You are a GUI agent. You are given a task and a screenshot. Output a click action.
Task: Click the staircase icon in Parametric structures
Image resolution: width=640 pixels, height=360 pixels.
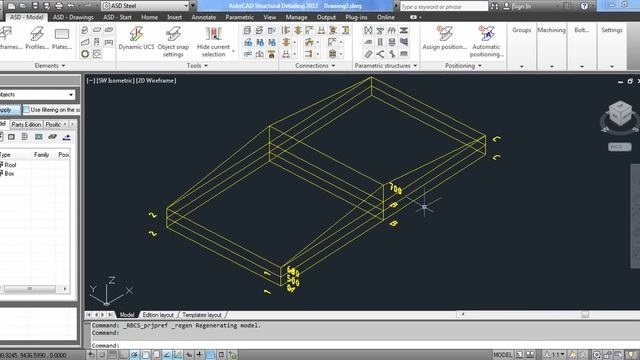(368, 42)
